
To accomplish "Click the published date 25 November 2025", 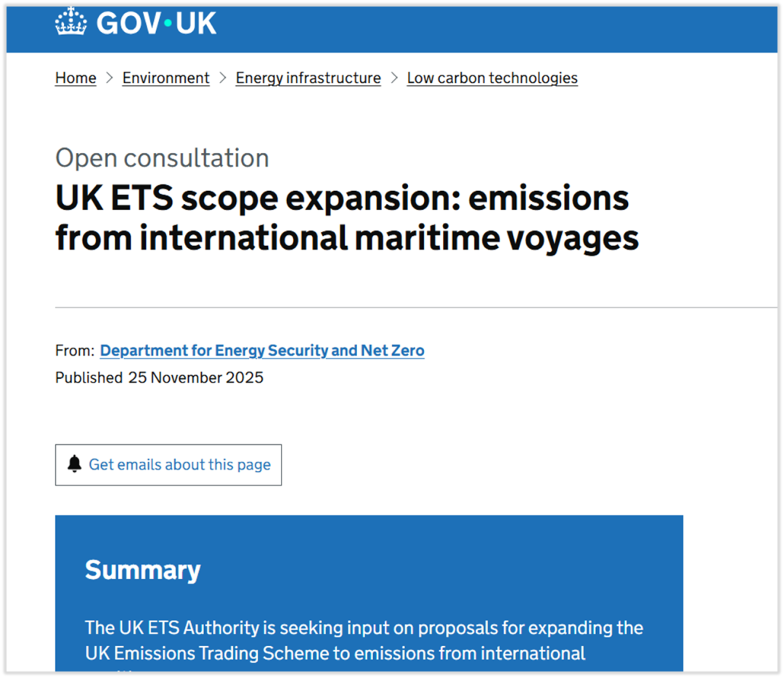I will [195, 377].
